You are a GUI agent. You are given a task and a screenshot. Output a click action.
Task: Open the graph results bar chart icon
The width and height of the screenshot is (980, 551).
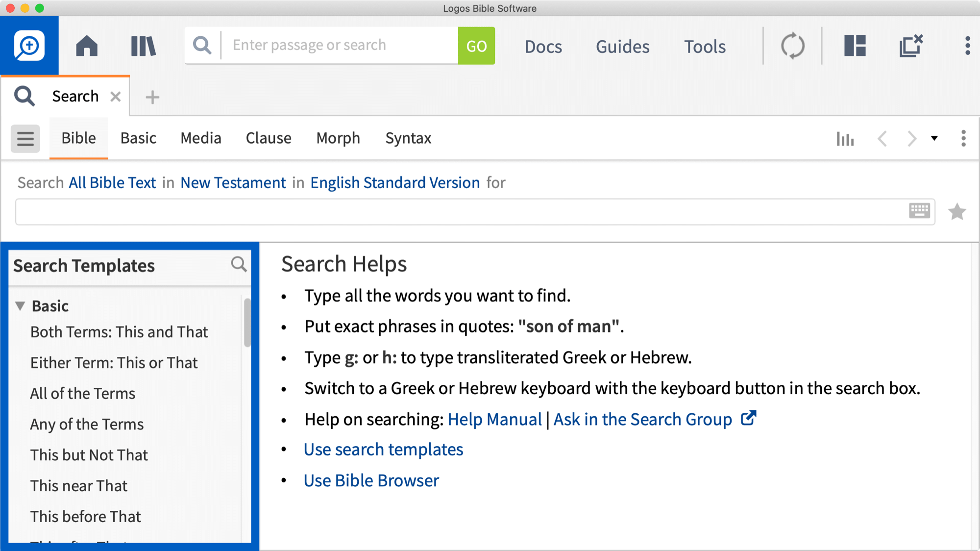click(845, 139)
